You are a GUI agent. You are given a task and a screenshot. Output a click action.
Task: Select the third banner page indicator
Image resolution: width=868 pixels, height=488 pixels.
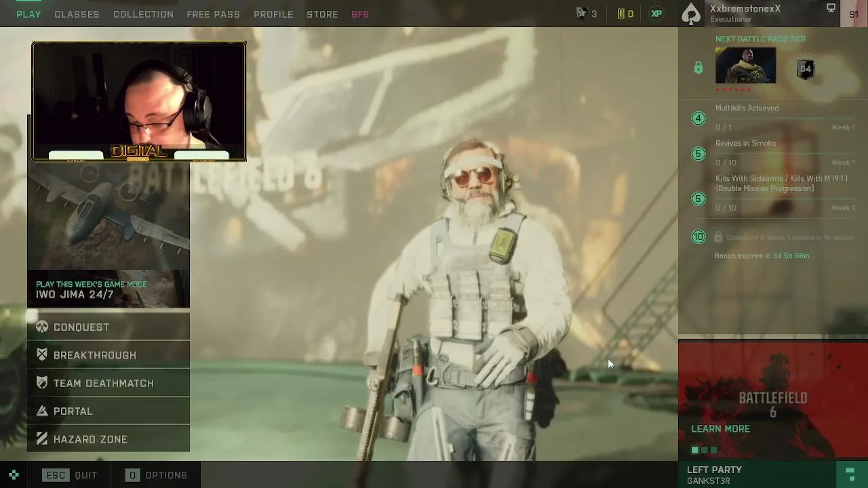click(713, 450)
